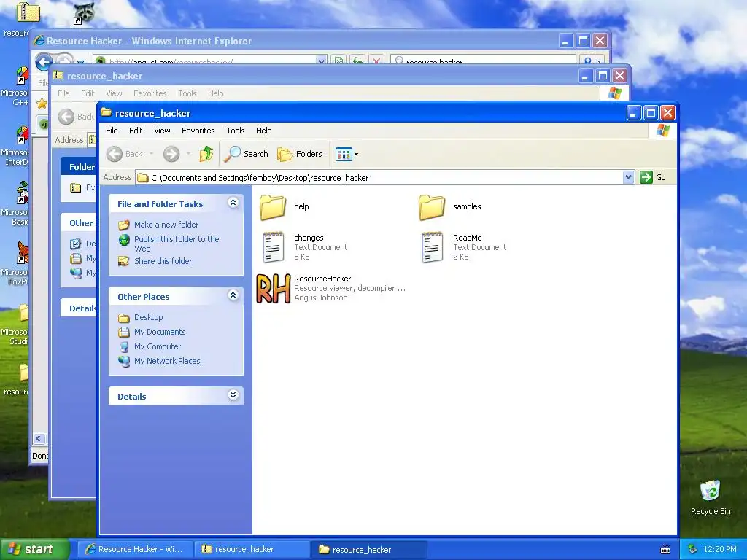Click Share this folder link

click(163, 261)
